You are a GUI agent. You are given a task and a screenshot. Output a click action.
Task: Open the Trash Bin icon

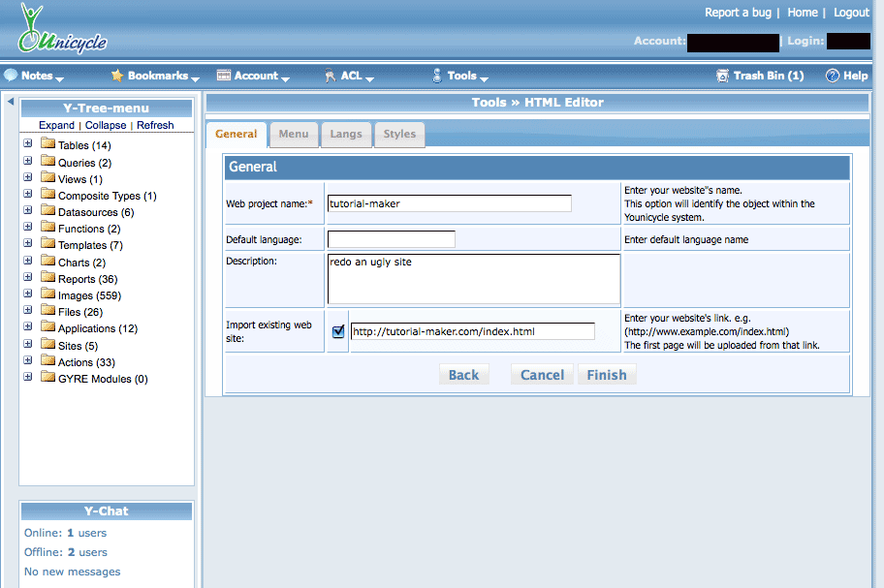[722, 76]
